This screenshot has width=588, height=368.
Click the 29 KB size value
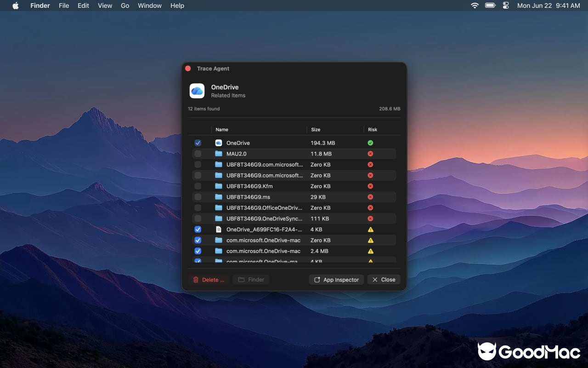click(318, 197)
